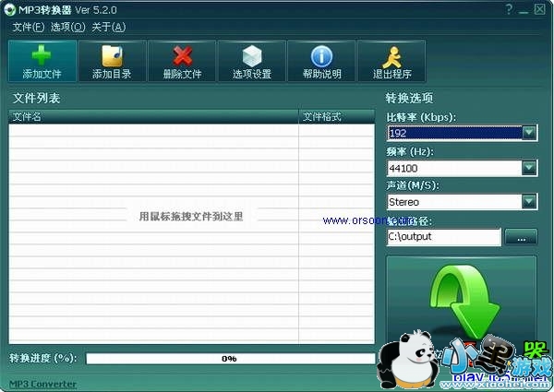Image resolution: width=554 pixels, height=392 pixels.
Task: Click the MP3 converter app icon in title bar
Action: [x=9, y=9]
